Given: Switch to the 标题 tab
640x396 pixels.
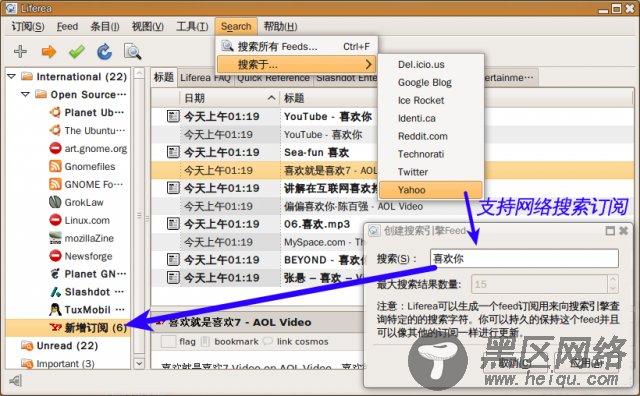Looking at the screenshot, I should pos(164,77).
